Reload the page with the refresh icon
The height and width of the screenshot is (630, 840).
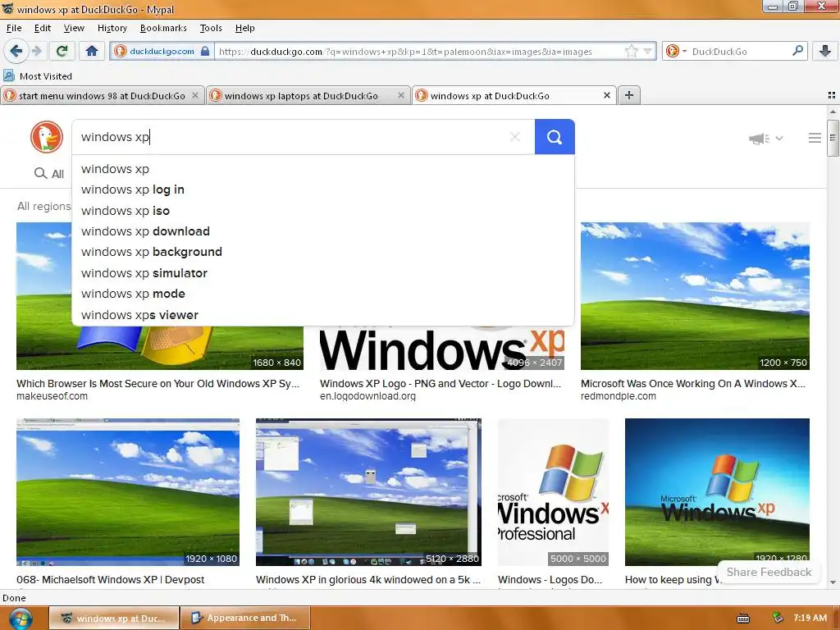[62, 52]
